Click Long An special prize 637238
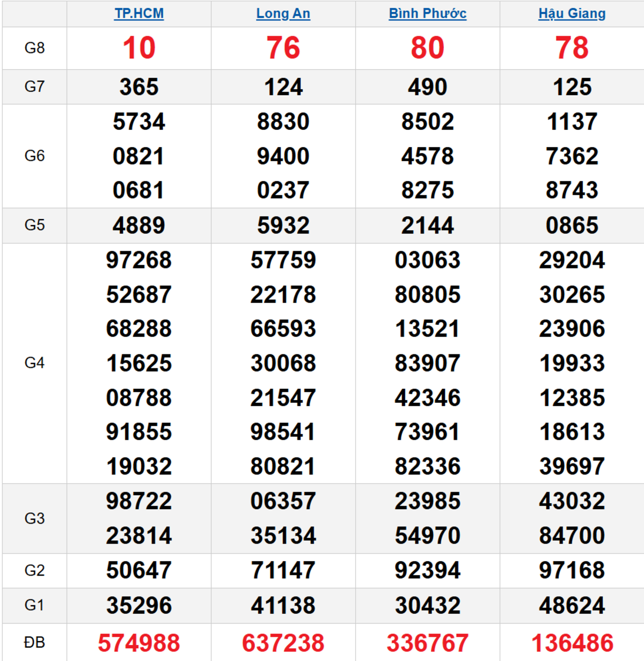 click(283, 643)
